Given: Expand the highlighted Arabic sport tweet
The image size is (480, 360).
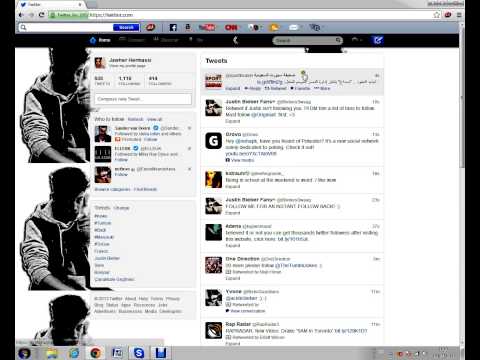Looking at the screenshot, I should [x=233, y=88].
